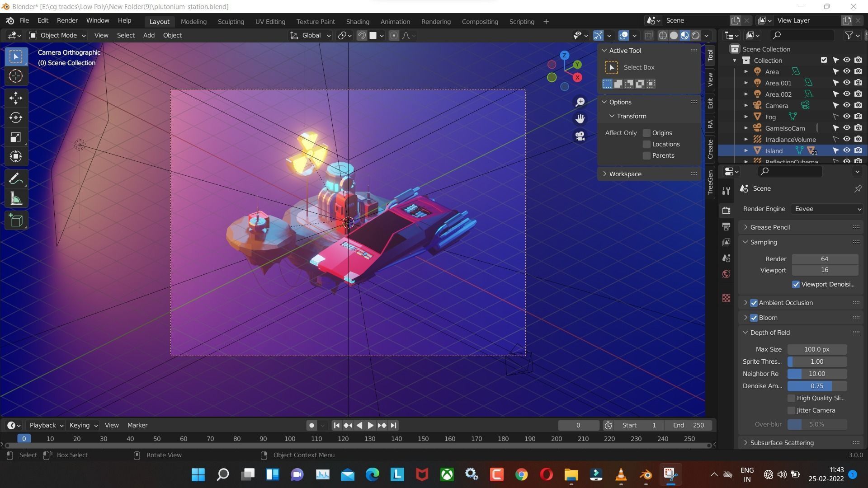This screenshot has width=868, height=488.
Task: Activate the Measure tool
Action: click(16, 199)
